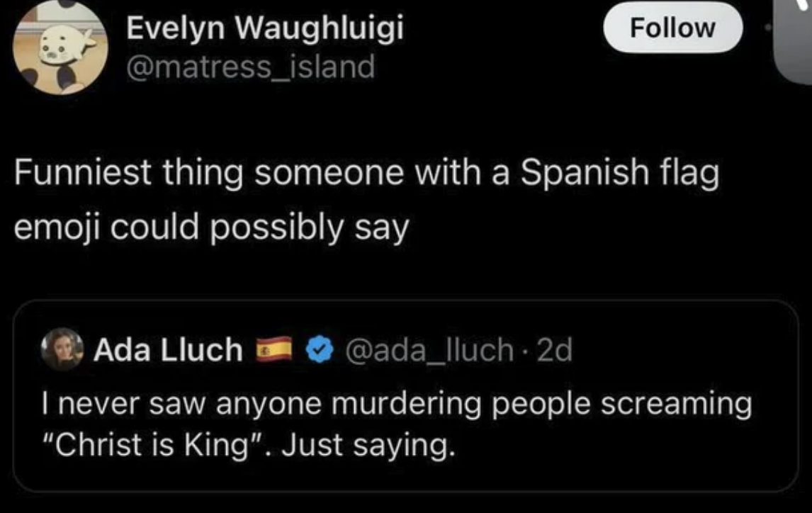
Task: Click Ada Lluch's small avatar
Action: (x=62, y=349)
